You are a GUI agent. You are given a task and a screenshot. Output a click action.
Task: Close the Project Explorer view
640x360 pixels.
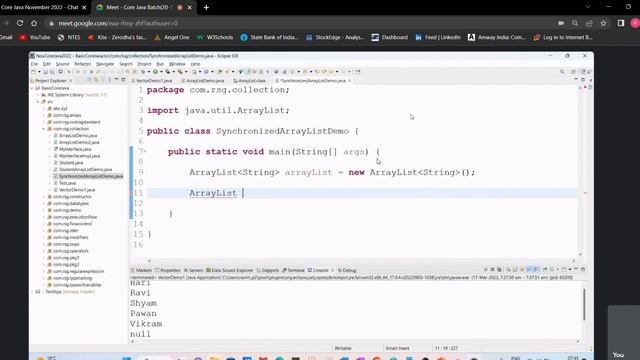pyautogui.click(x=71, y=81)
